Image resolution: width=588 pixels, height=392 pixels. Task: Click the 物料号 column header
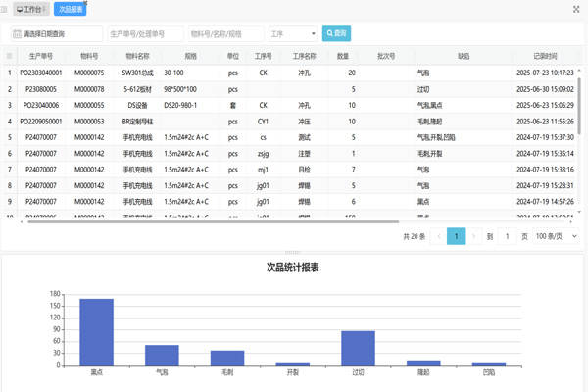click(x=89, y=56)
